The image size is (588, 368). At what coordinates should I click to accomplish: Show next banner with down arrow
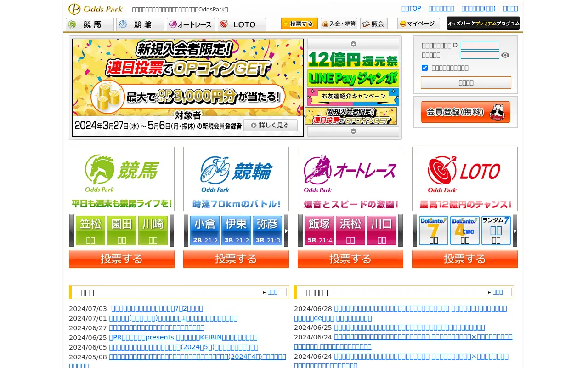[x=353, y=131]
